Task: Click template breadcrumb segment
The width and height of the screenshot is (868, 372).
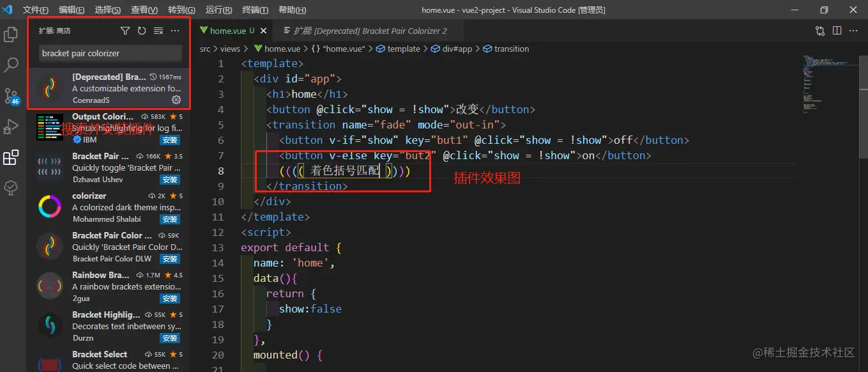Action: 398,49
